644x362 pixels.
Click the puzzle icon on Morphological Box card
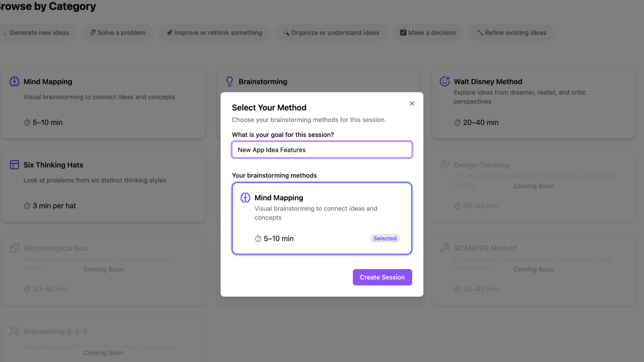tap(14, 248)
